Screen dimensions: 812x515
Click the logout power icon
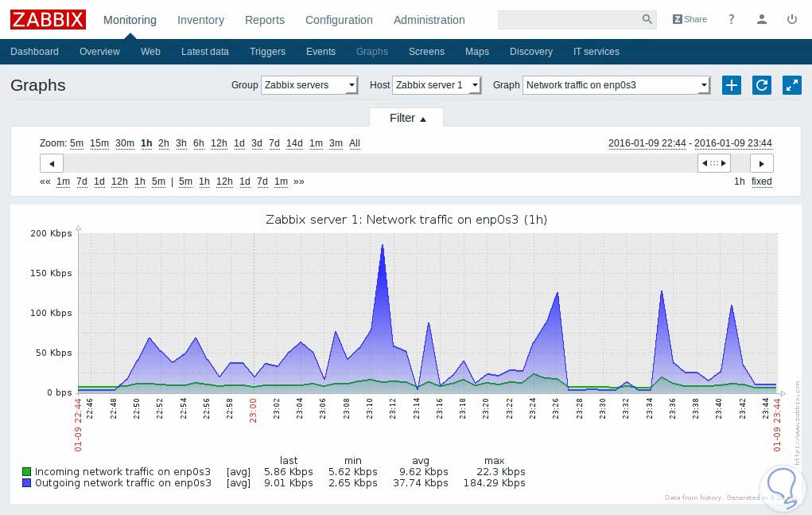791,20
